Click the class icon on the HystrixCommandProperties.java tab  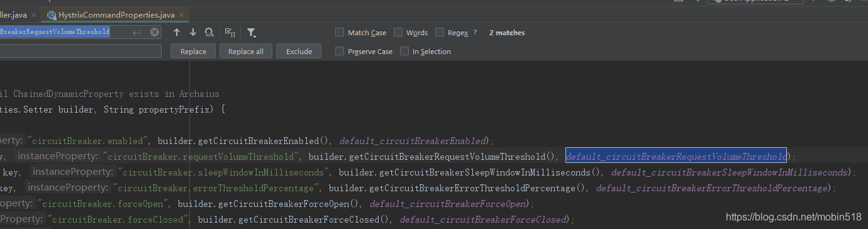coord(52,14)
